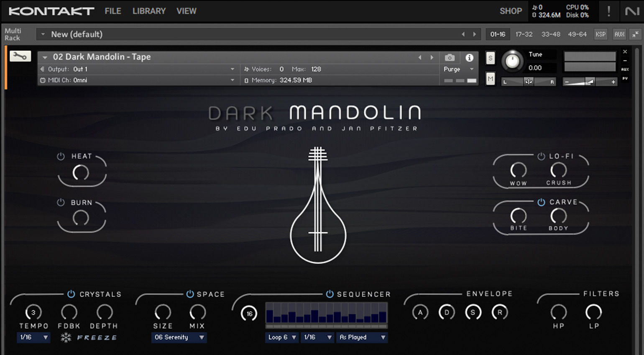Click the Freeze snowflake icon
This screenshot has height=355, width=644.
(x=66, y=337)
